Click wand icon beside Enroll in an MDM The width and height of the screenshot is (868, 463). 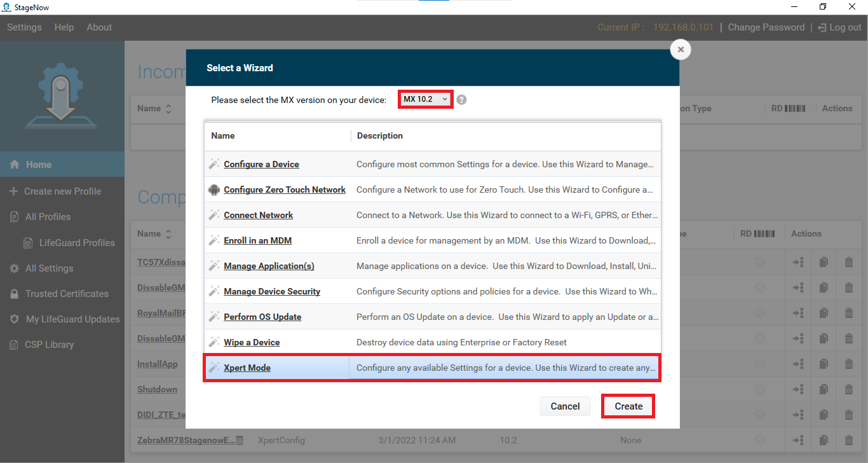(214, 240)
